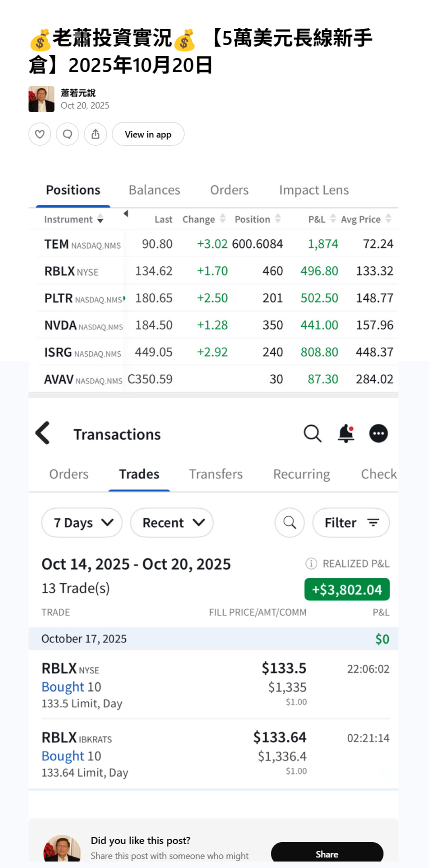429x868 pixels.
Task: Open notifications bell icon
Action: tap(346, 433)
